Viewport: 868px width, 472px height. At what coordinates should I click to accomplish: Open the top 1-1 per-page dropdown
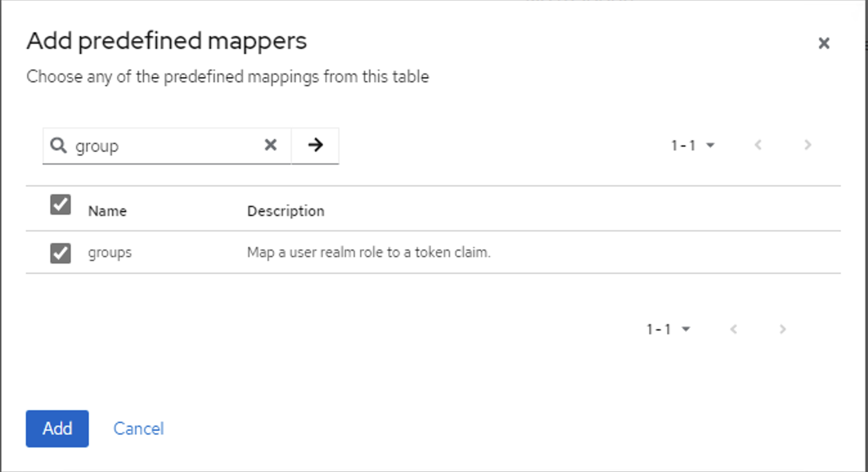pos(693,146)
